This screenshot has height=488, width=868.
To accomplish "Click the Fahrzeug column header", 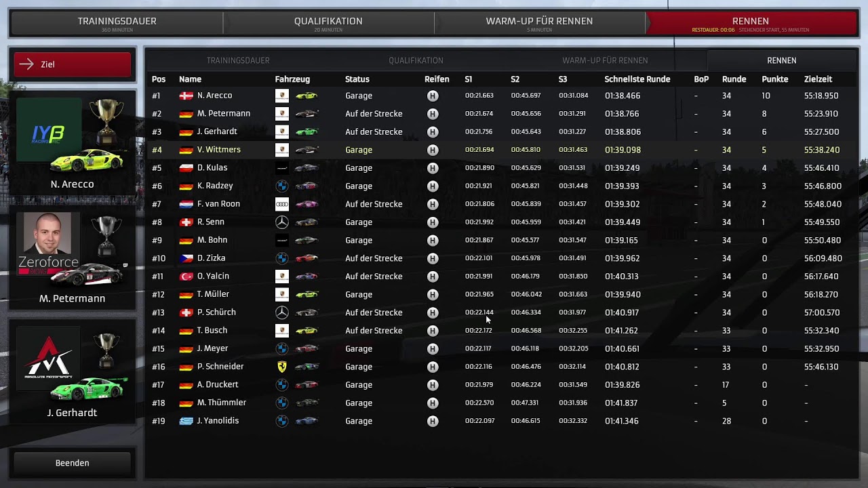I will click(x=292, y=79).
